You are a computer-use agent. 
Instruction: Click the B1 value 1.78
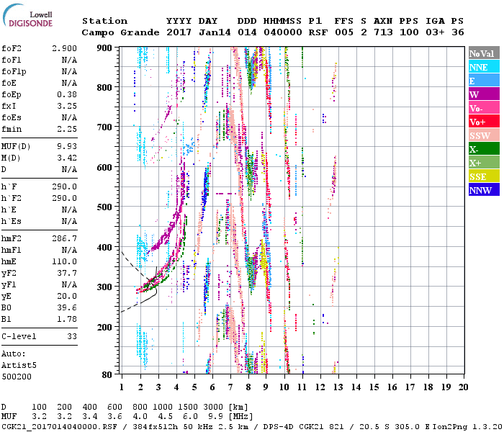(67, 319)
